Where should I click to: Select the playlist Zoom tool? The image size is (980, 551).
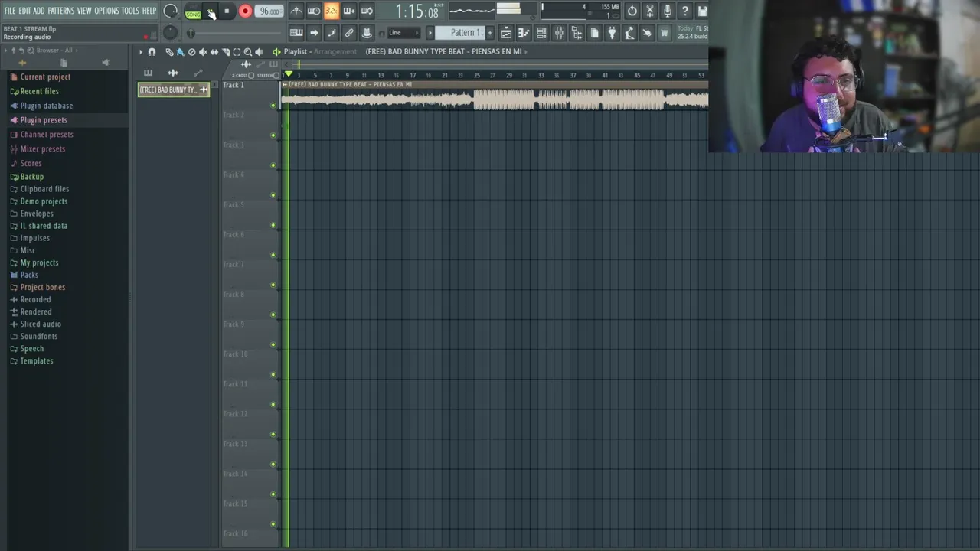pyautogui.click(x=248, y=51)
